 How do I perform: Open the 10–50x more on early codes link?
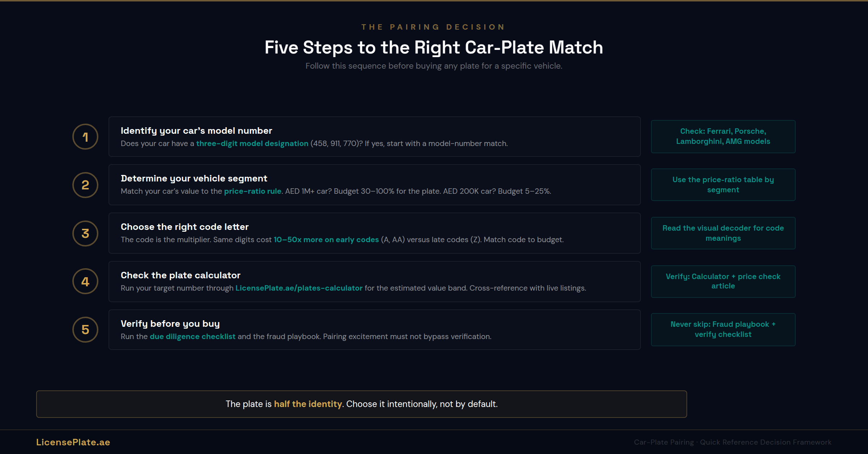tap(325, 239)
